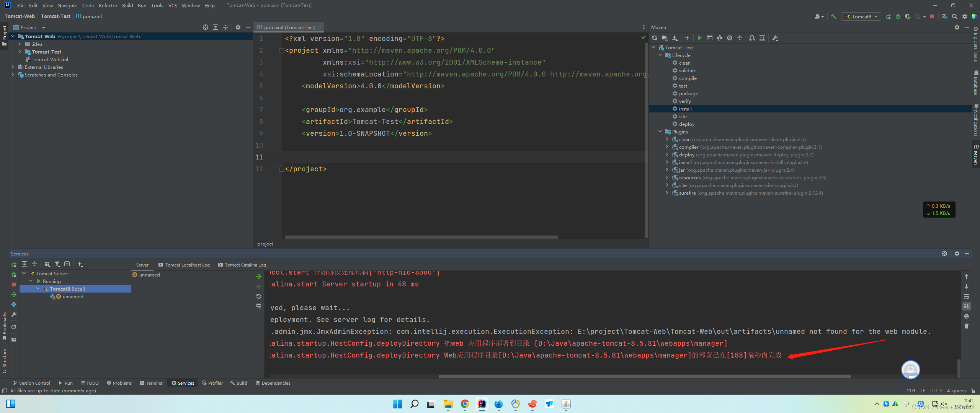Stop server with red square in Services

click(x=14, y=285)
